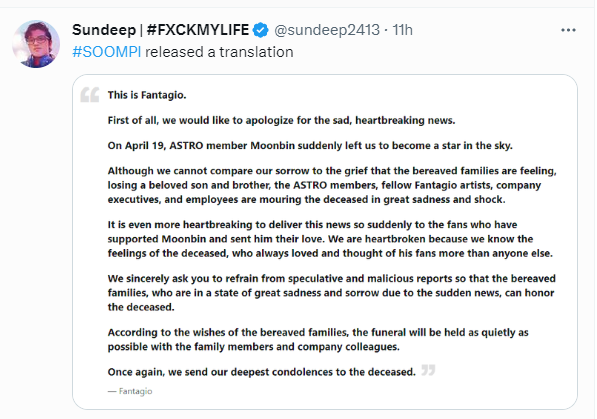Click the paragraph about the quiet funeral
The height and width of the screenshot is (419, 597).
point(318,339)
